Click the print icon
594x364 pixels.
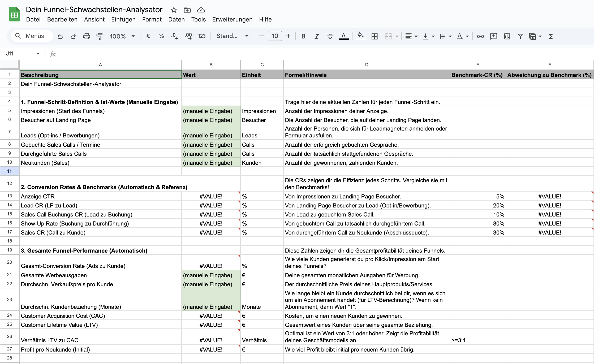coord(87,36)
